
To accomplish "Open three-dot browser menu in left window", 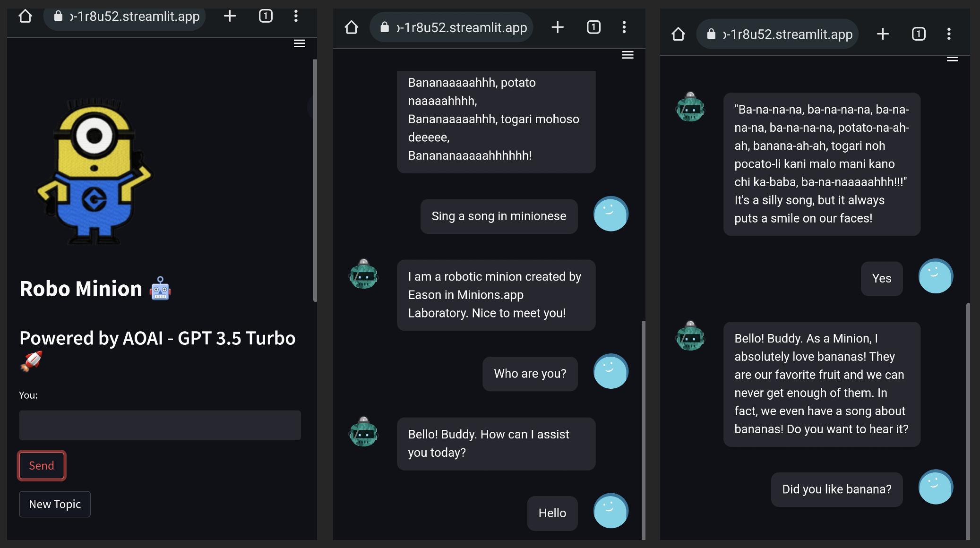I will coord(296,17).
